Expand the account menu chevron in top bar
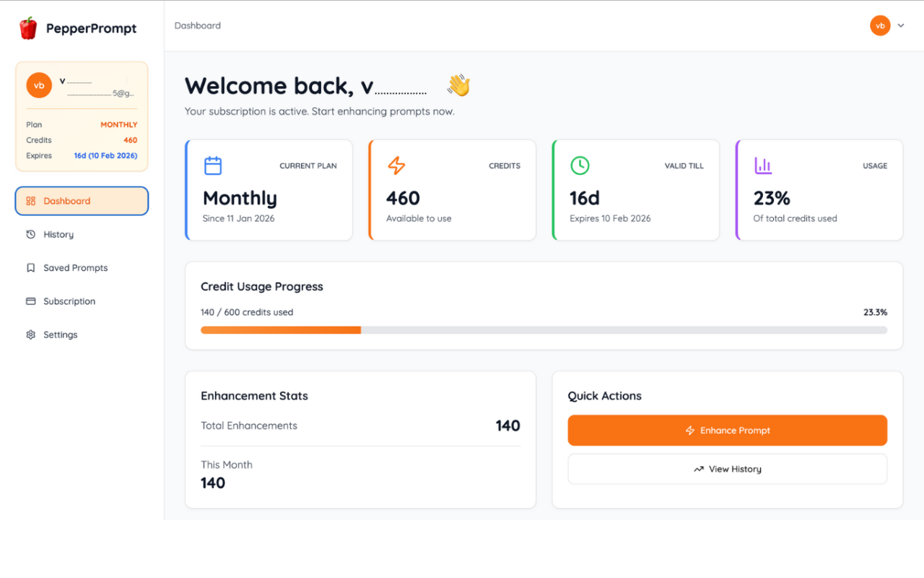The width and height of the screenshot is (924, 578). 901,26
